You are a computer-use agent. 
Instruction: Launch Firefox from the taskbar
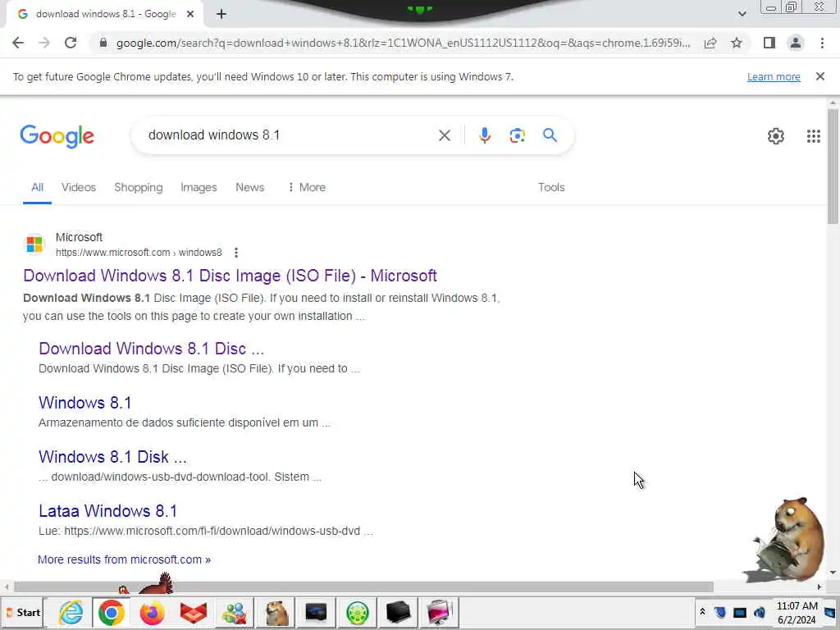(152, 612)
